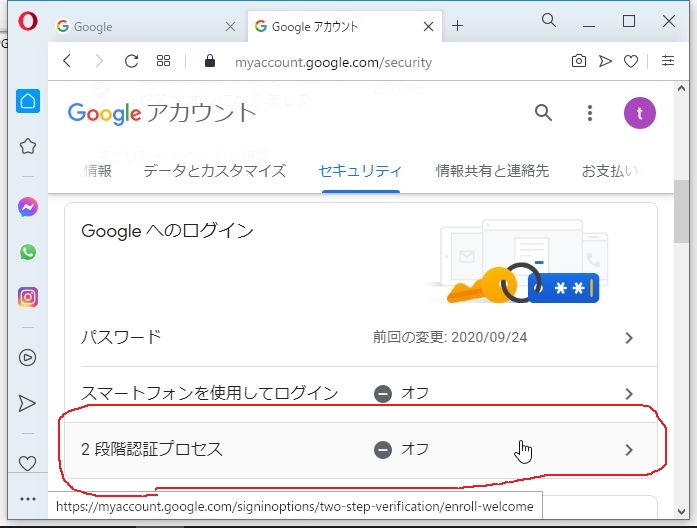697x528 pixels.
Task: Close the Google アカウント tab
Action: [x=429, y=27]
